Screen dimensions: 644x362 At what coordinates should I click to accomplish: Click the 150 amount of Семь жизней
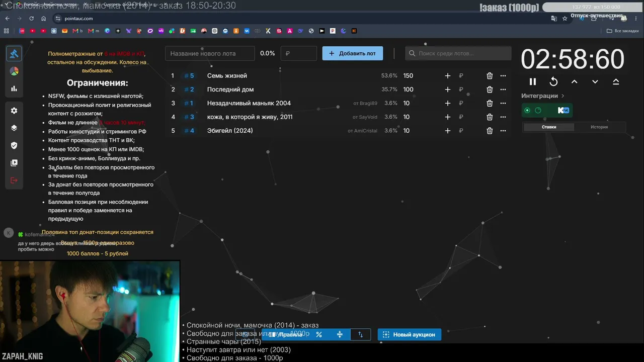tap(408, 76)
